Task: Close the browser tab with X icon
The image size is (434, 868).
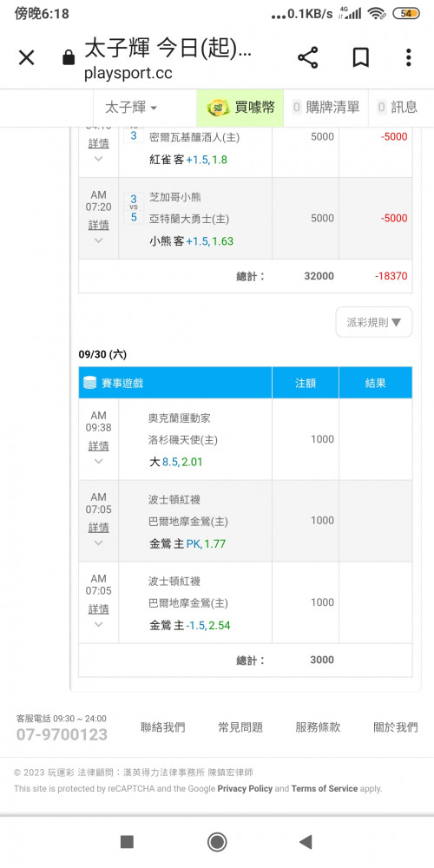Action: tap(27, 57)
